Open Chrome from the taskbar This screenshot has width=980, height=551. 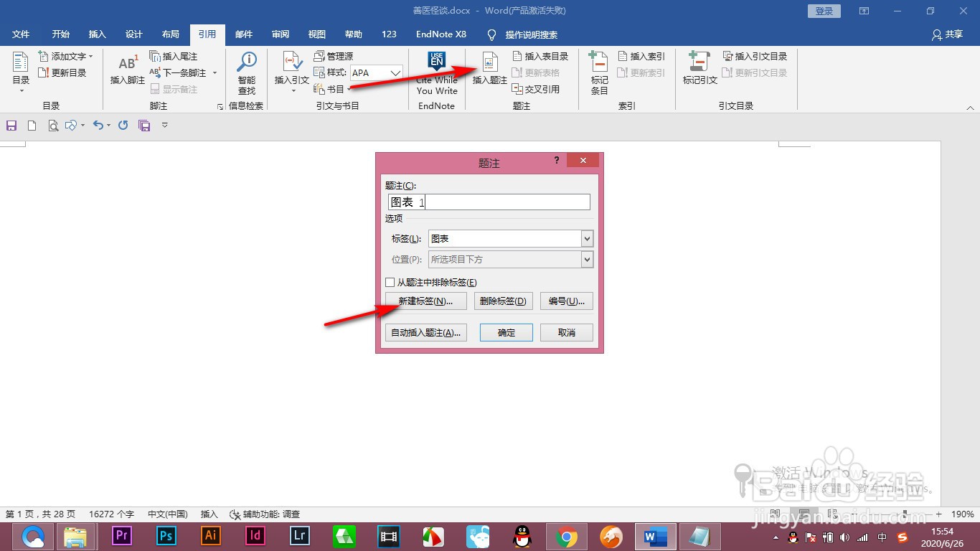[567, 536]
